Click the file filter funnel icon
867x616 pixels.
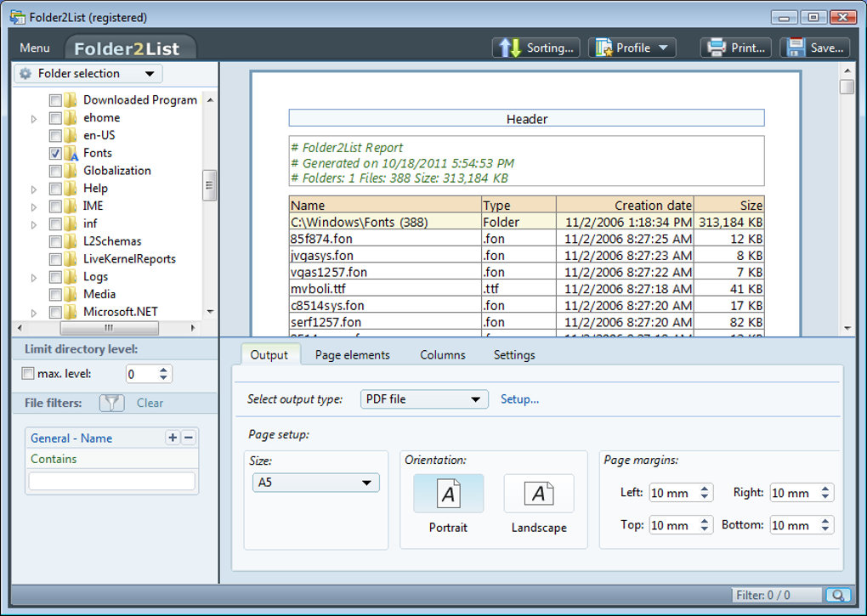[x=111, y=404]
